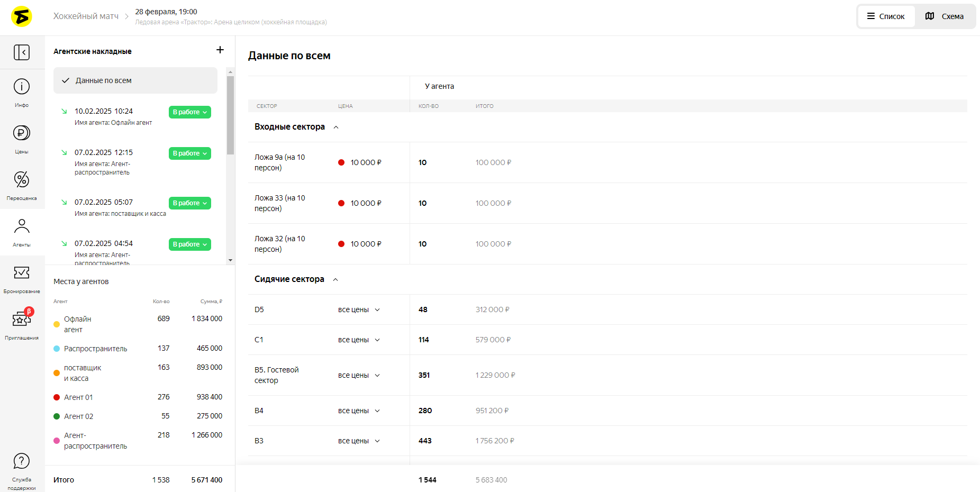980x492 pixels.
Task: Expand все цены dropdown for sector D5
Action: [x=359, y=310]
